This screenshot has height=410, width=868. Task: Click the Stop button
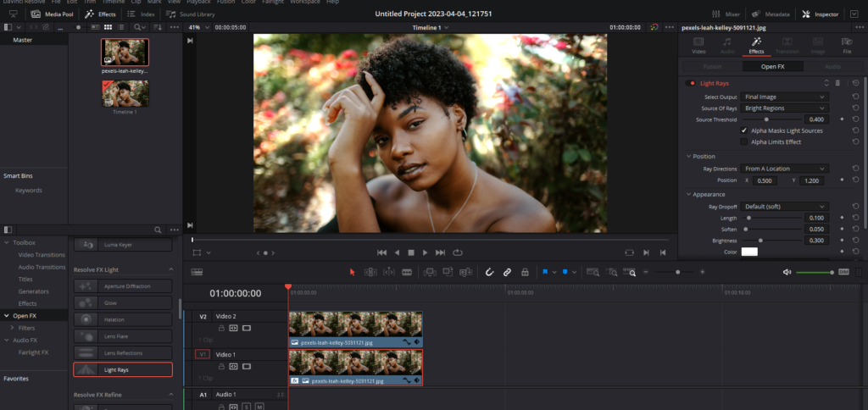coord(411,252)
